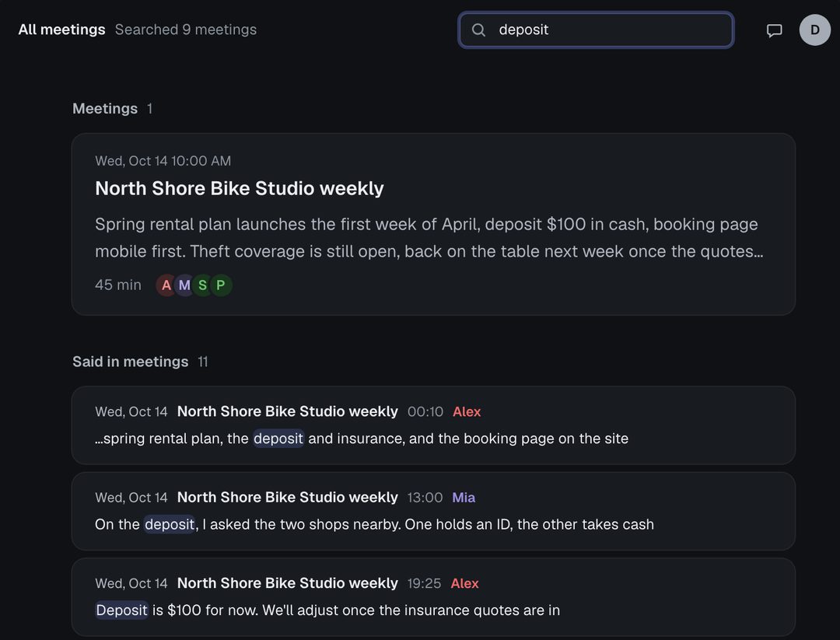Click the search magnifier icon

478,30
